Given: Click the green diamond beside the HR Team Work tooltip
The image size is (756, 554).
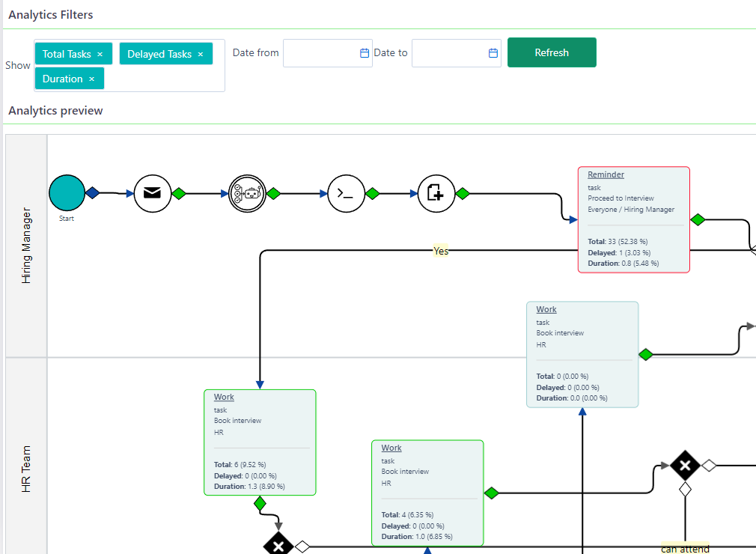Looking at the screenshot, I should [x=645, y=355].
